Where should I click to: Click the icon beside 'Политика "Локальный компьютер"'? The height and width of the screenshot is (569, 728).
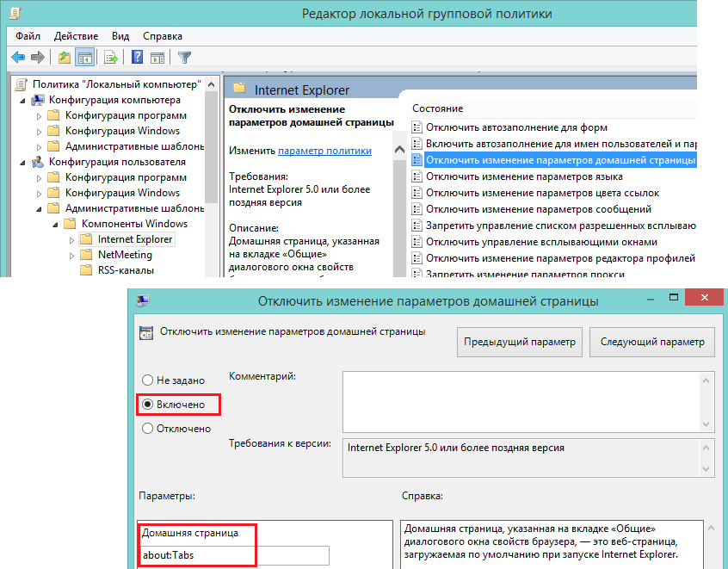[x=22, y=84]
